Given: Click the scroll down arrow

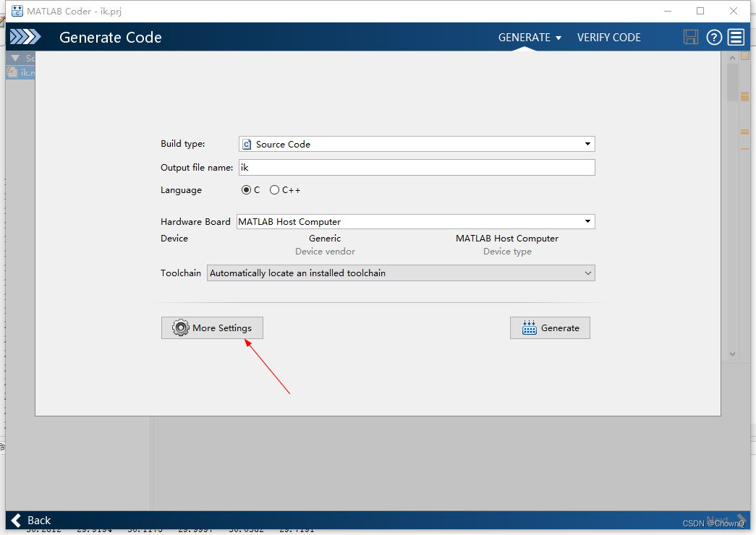Looking at the screenshot, I should [732, 354].
